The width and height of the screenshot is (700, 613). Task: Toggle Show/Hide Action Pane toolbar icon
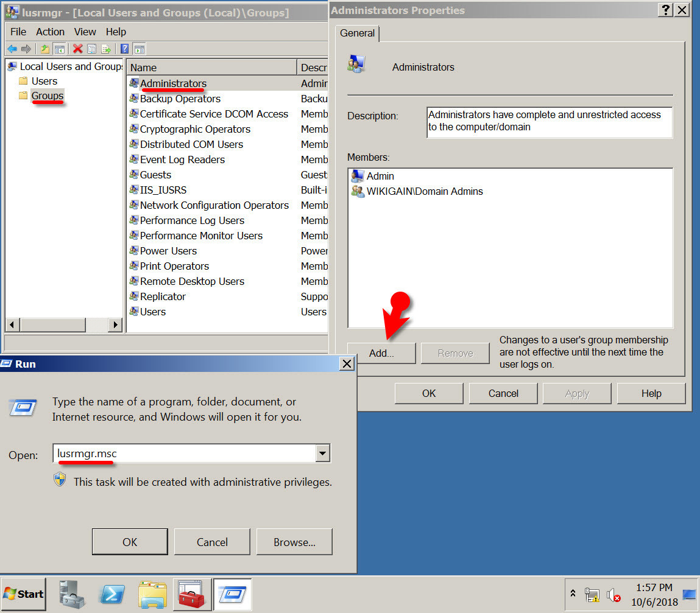pyautogui.click(x=140, y=49)
